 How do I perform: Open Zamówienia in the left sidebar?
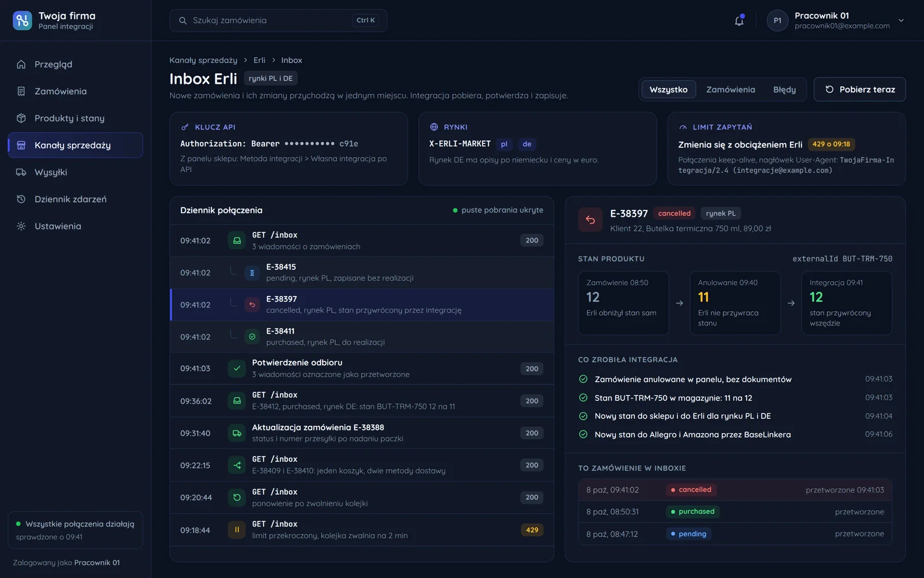point(75,91)
